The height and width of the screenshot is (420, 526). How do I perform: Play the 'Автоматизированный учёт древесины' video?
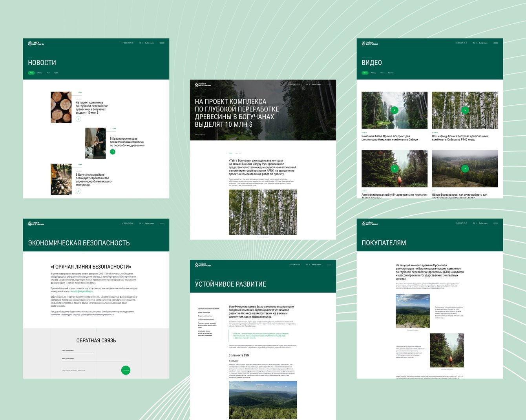click(394, 169)
